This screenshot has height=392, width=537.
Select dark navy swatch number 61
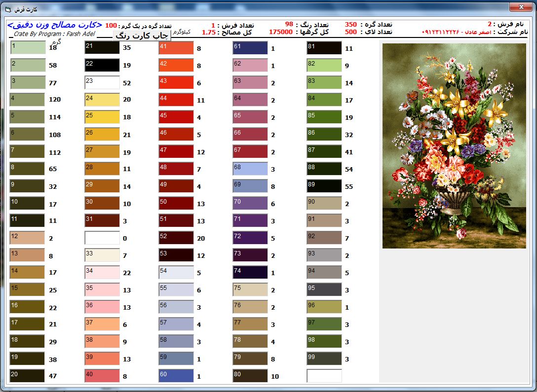pyautogui.click(x=250, y=48)
